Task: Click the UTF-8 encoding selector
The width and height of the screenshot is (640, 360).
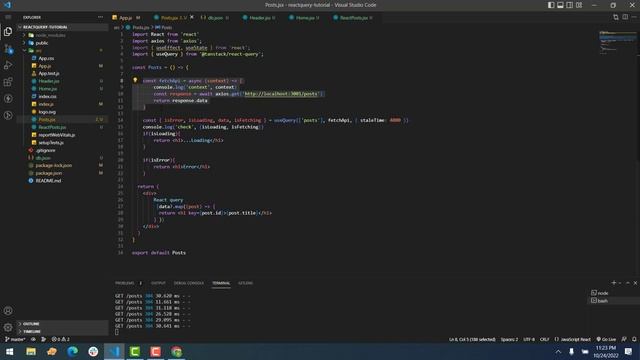Action: click(x=529, y=339)
